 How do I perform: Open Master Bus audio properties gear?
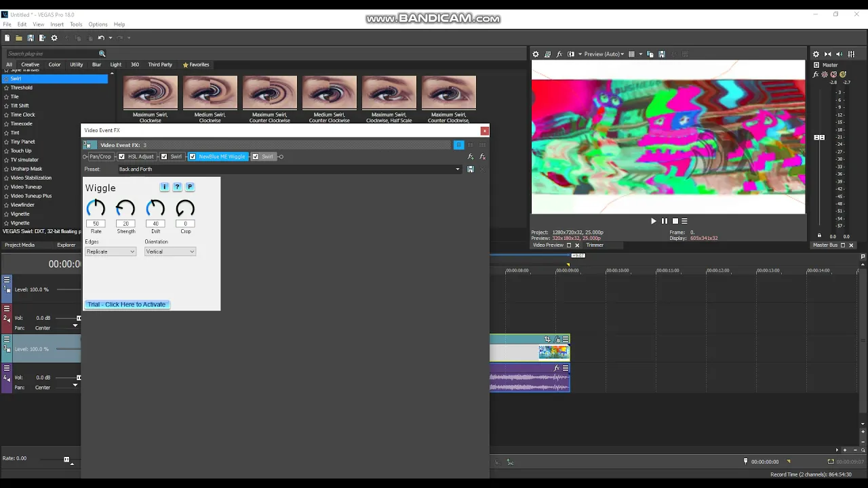tap(816, 54)
